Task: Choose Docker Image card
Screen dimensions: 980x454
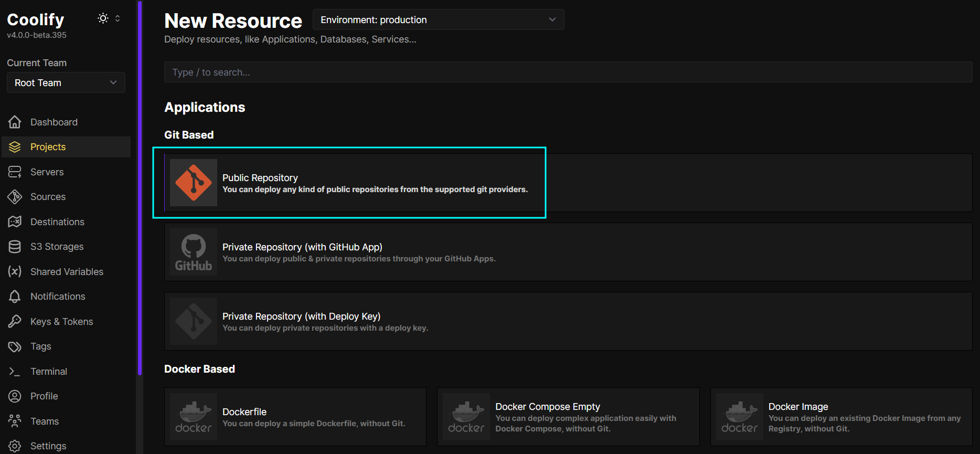Action: point(841,417)
